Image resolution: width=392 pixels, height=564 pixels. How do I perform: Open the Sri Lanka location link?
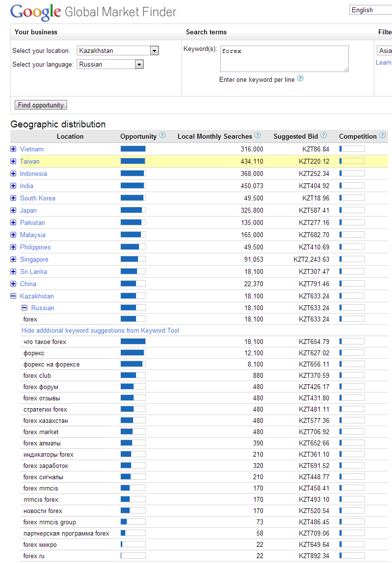tap(33, 271)
